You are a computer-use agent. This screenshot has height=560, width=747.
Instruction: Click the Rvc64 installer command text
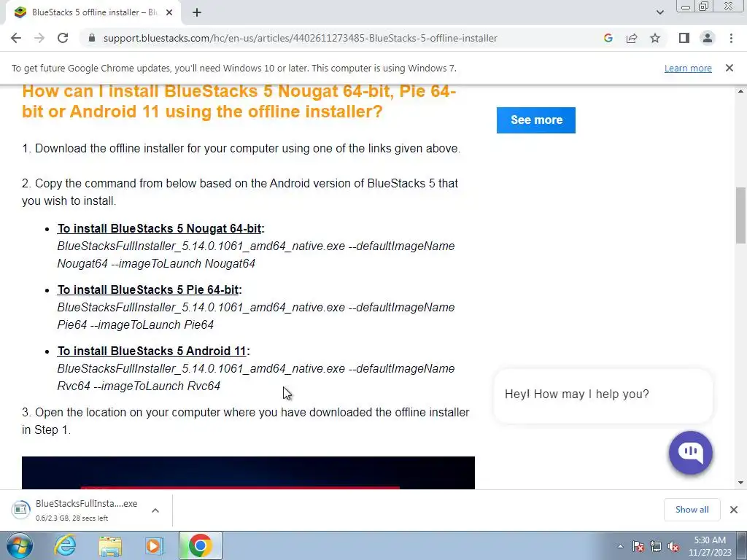(x=256, y=377)
